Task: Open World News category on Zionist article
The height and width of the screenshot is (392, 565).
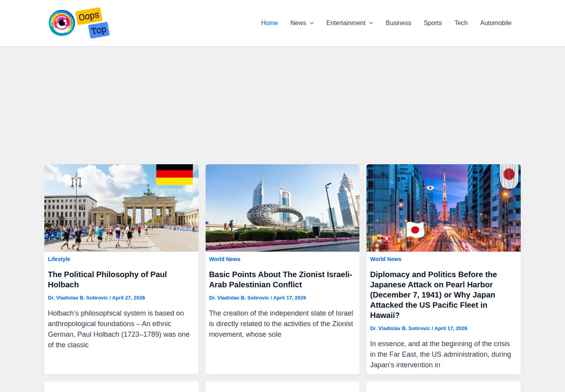Action: [x=224, y=259]
